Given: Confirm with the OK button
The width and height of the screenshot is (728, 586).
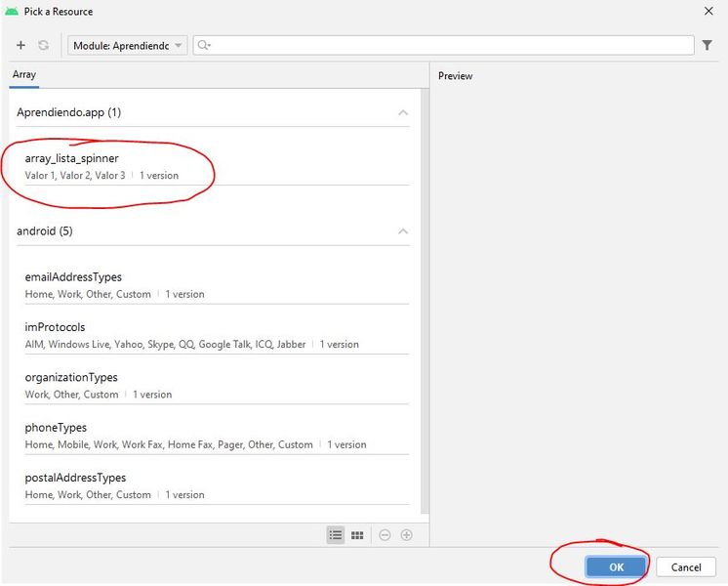Looking at the screenshot, I should (x=616, y=566).
